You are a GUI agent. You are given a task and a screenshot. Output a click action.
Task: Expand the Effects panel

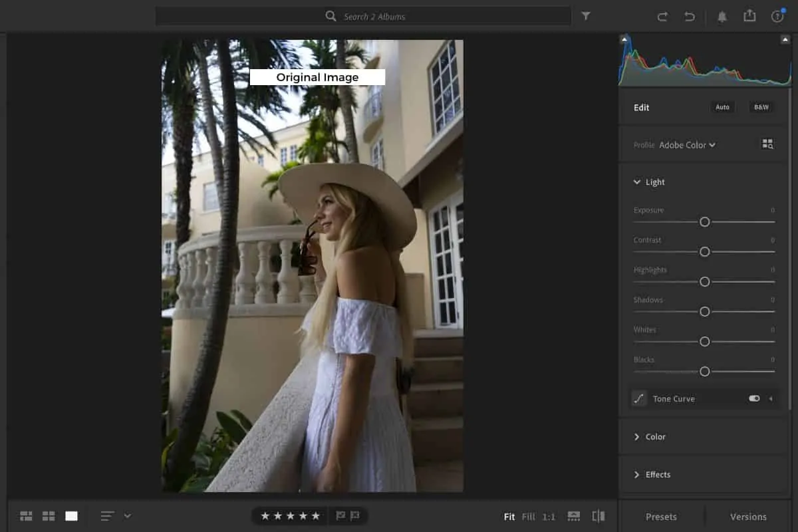pos(658,474)
